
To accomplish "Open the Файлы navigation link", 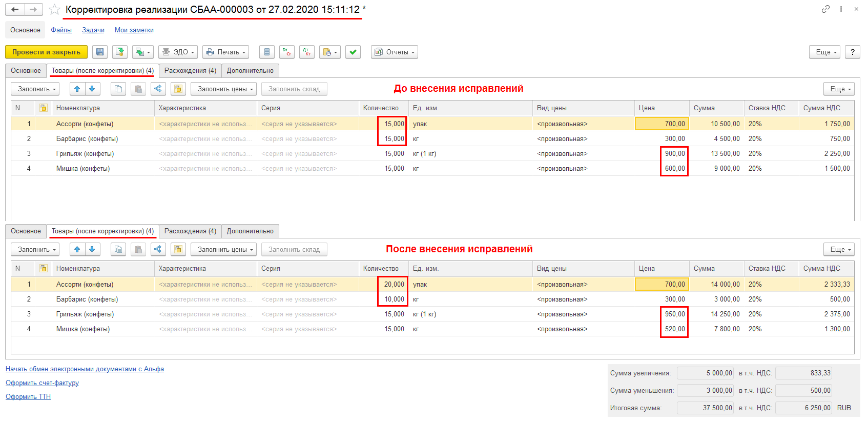I will tap(61, 30).
